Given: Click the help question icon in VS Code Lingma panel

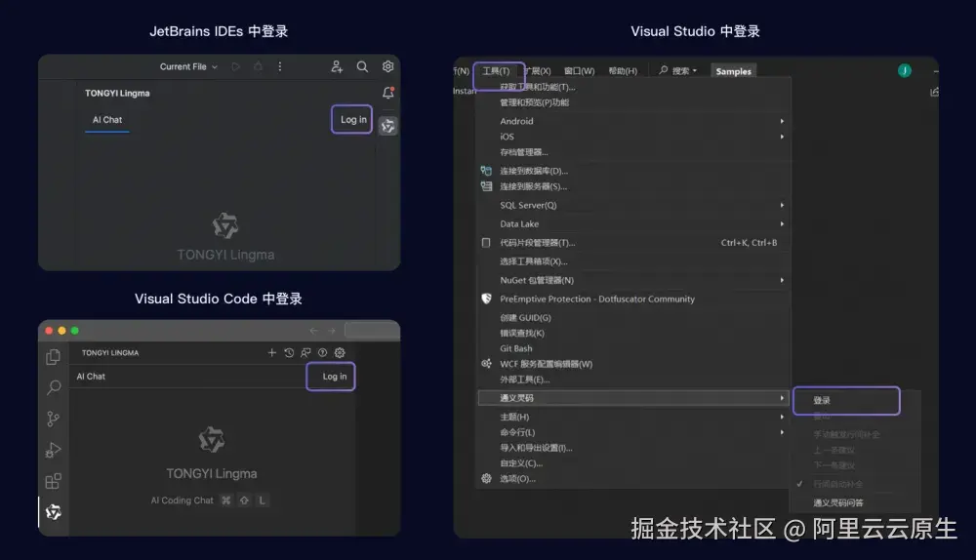Looking at the screenshot, I should [322, 353].
